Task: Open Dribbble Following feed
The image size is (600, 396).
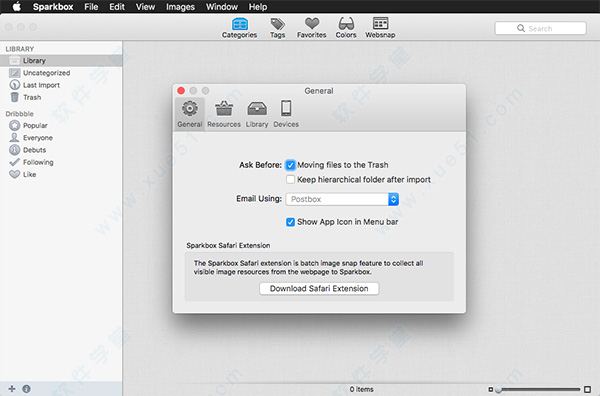Action: point(61,162)
